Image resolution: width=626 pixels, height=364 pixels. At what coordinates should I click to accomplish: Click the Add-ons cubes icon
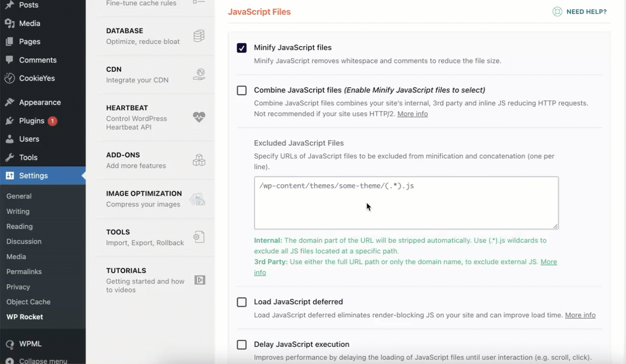(x=199, y=160)
